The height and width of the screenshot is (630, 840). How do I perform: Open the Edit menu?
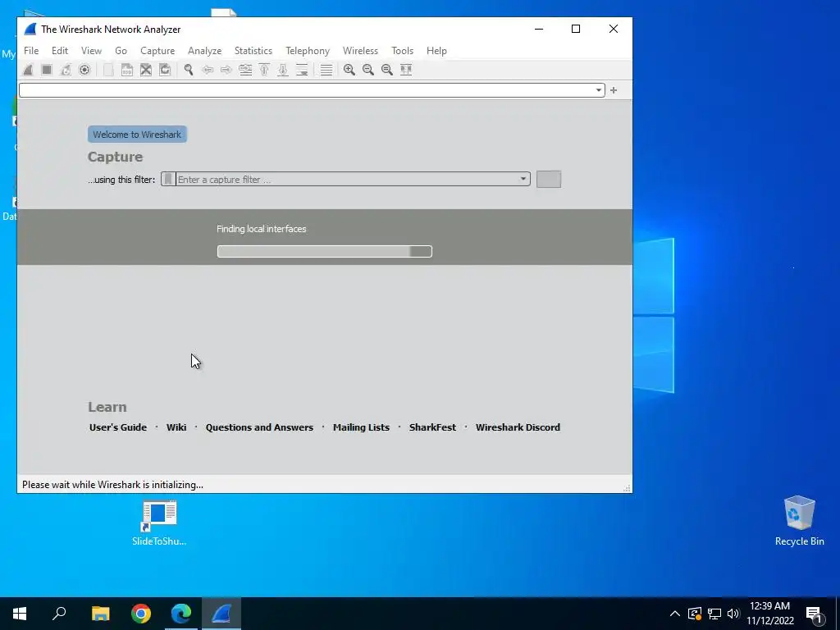tap(59, 51)
